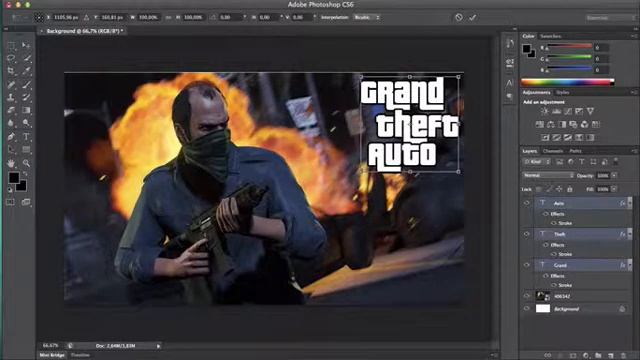This screenshot has width=640, height=360.
Task: Select the Dodge tool
Action: [x=26, y=123]
